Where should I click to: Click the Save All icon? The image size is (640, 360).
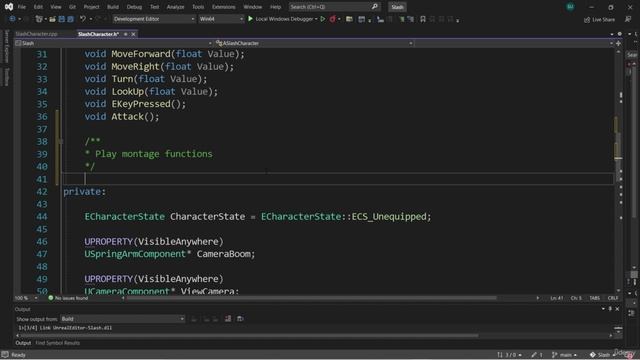[71, 19]
